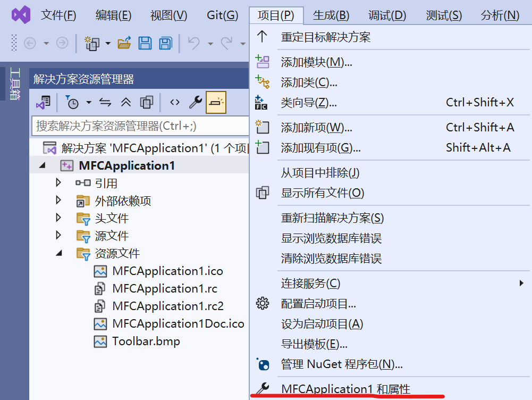Open the filter dropdown arrow in Solution Explorer
The width and height of the screenshot is (532, 400).
pyautogui.click(x=88, y=102)
